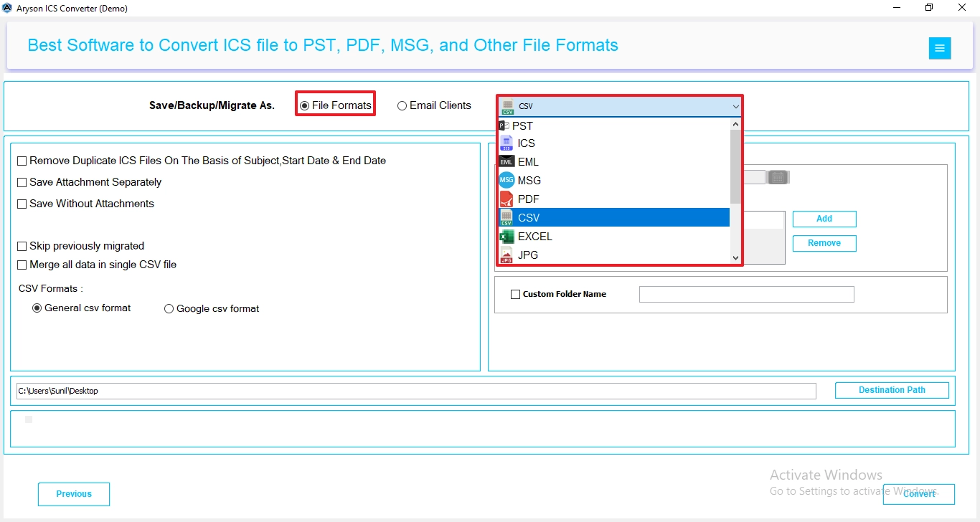
Task: Click the destination path text field
Action: (x=416, y=391)
